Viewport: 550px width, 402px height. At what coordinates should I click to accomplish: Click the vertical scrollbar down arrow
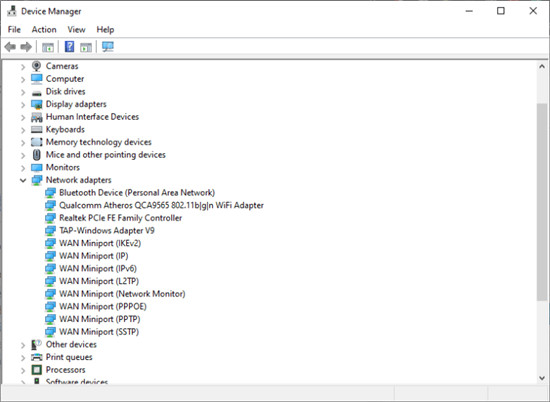[x=542, y=378]
